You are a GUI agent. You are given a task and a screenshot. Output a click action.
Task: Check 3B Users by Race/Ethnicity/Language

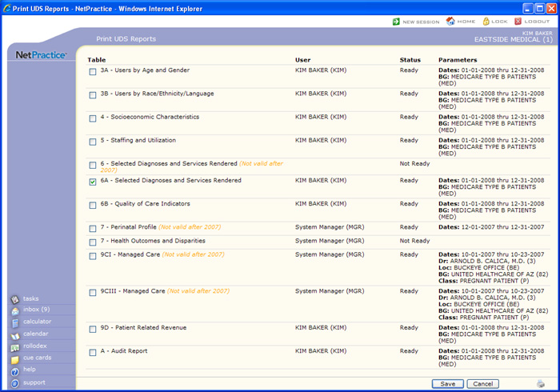(x=93, y=95)
